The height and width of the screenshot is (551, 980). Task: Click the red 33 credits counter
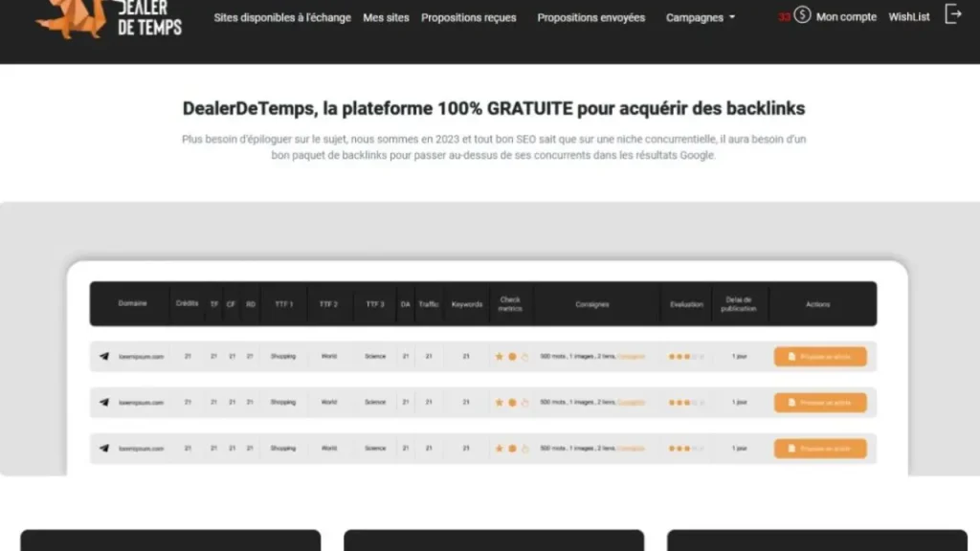pyautogui.click(x=785, y=15)
